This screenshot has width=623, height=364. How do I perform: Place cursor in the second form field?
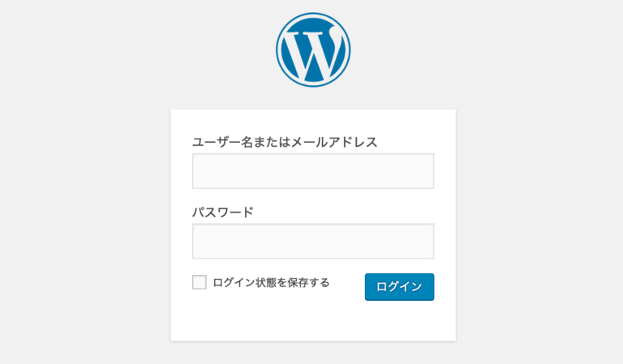313,242
